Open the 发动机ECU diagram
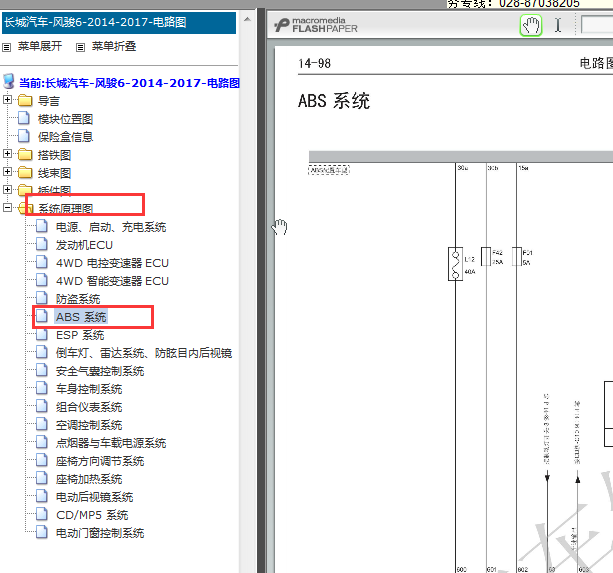Viewport: 613px width, 573px height. point(84,245)
